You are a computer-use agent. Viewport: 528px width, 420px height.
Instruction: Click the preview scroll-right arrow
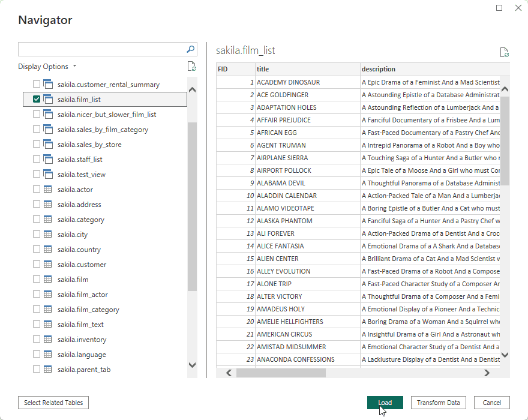tap(487, 373)
